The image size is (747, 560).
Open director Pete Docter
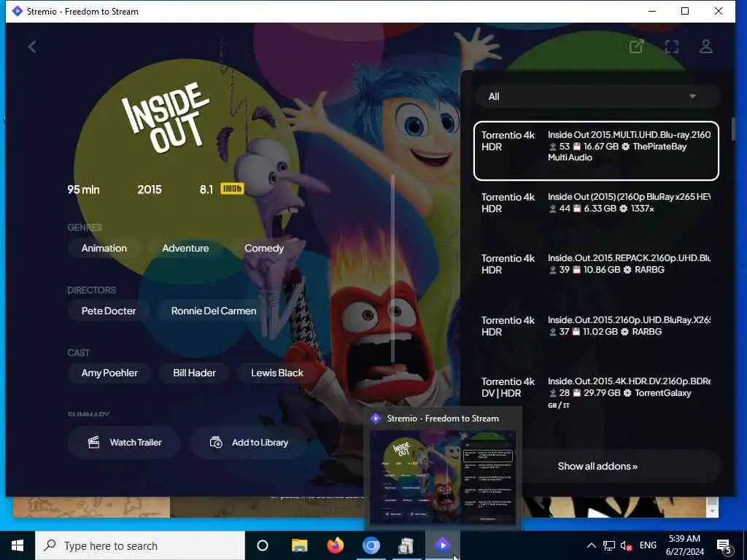point(109,311)
